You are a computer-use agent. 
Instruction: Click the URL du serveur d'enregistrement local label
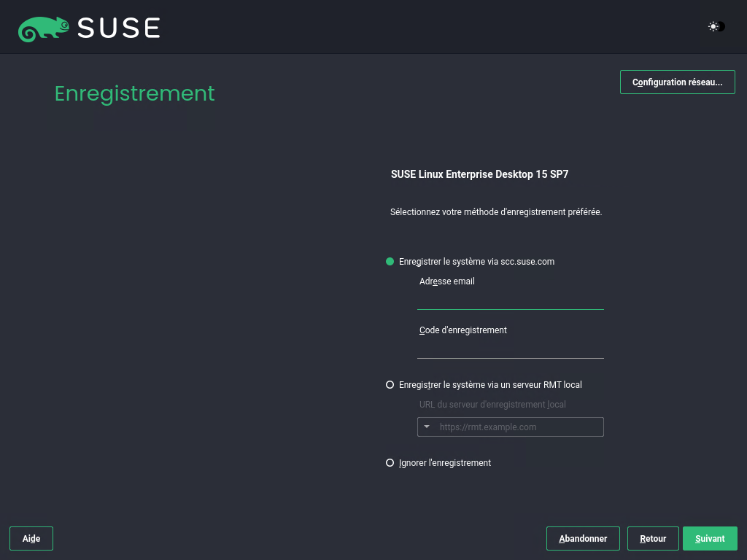(x=492, y=405)
